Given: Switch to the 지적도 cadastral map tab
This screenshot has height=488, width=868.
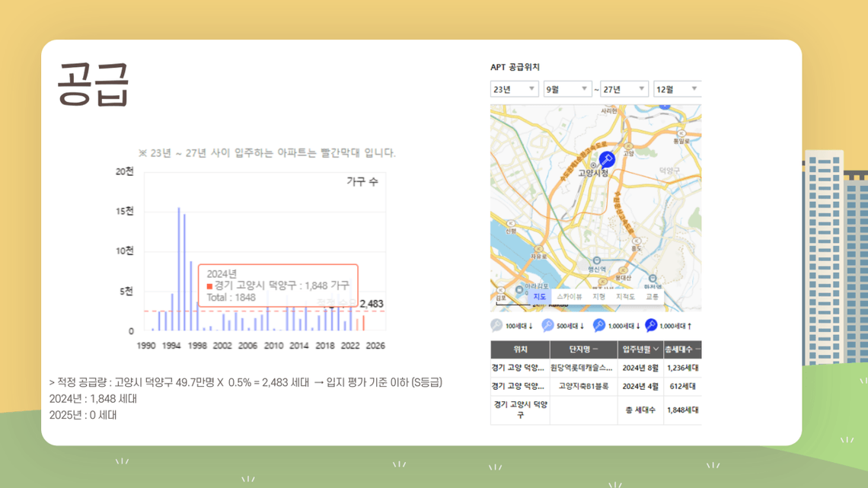Looking at the screenshot, I should click(x=626, y=297).
